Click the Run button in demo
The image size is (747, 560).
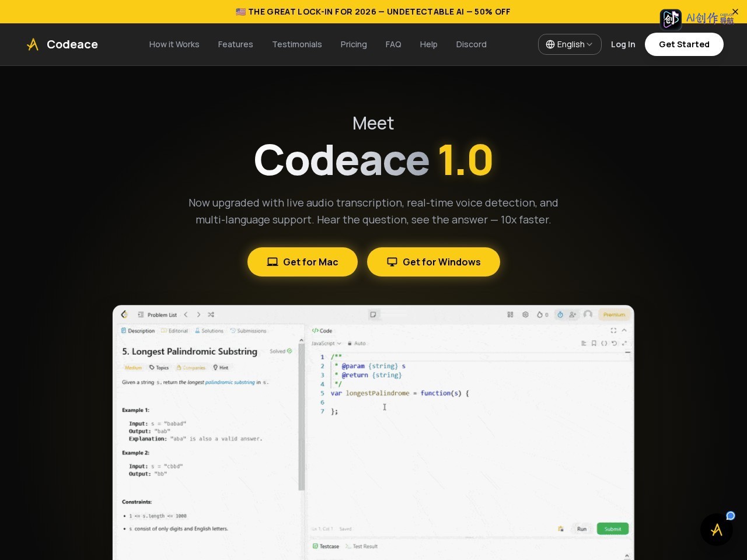[582, 529]
